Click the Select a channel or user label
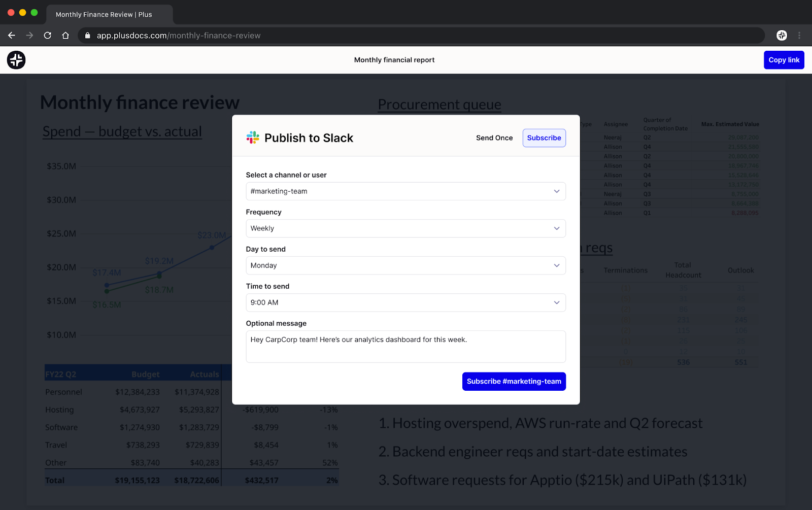Image resolution: width=812 pixels, height=510 pixels. point(286,175)
